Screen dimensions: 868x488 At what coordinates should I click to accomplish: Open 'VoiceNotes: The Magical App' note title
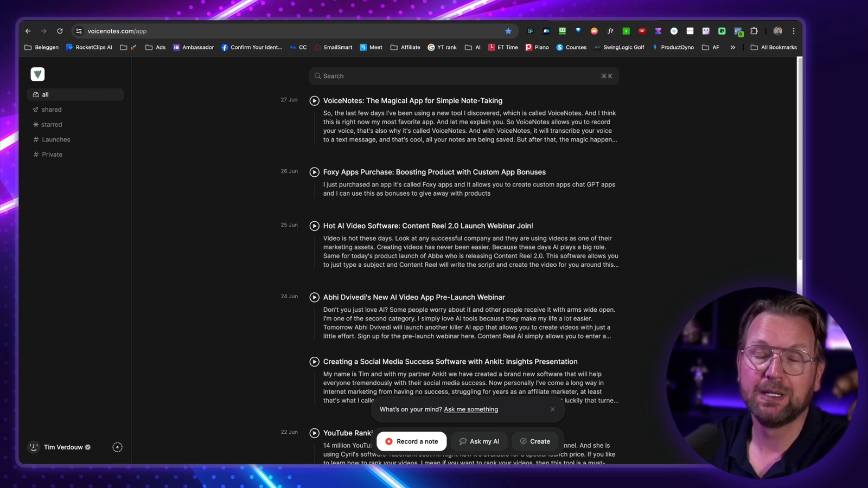click(x=413, y=101)
